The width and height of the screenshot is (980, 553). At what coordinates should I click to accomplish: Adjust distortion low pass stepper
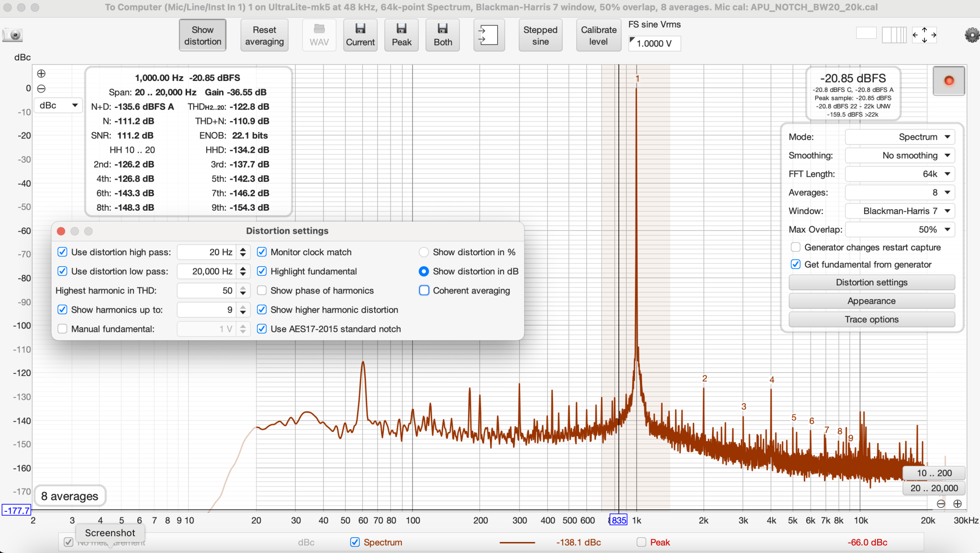(x=243, y=271)
